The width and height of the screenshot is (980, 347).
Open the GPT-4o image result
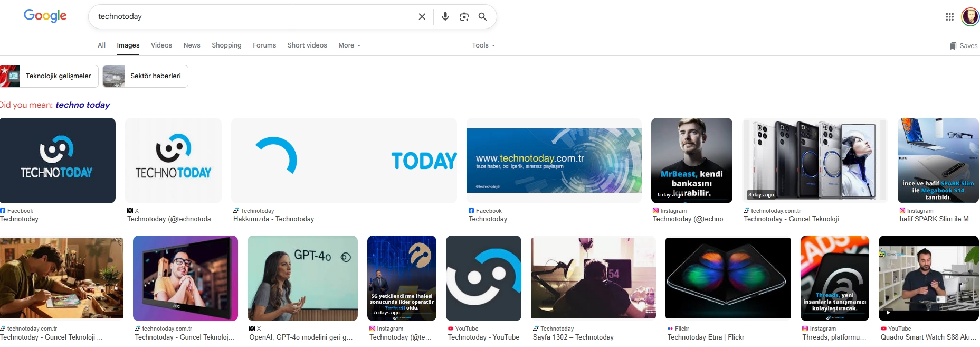pyautogui.click(x=302, y=278)
